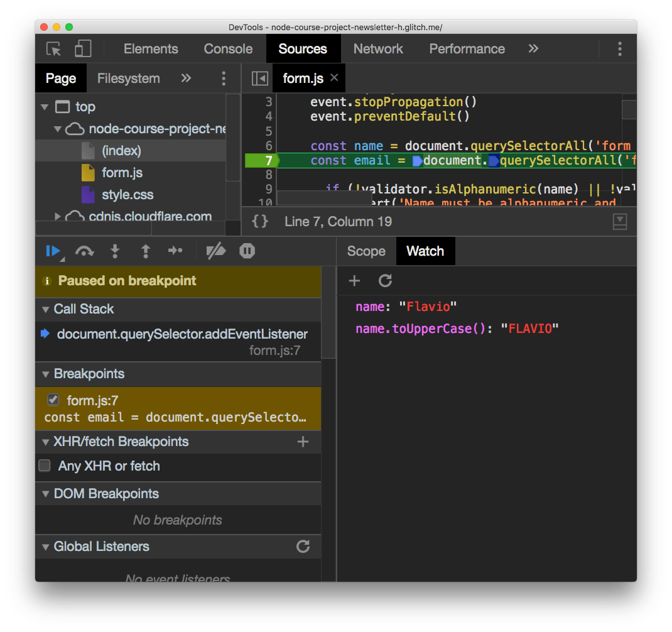The height and width of the screenshot is (632, 672).
Task: Open the Scope tab
Action: click(366, 251)
